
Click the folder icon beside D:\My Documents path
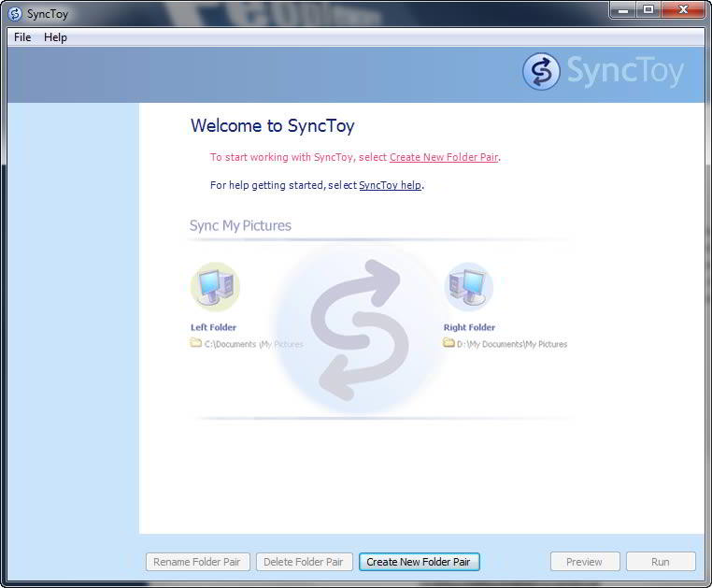[x=449, y=343]
